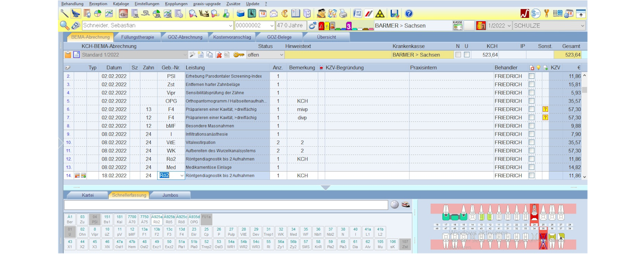Click the blue help question mark icon

pos(409,14)
